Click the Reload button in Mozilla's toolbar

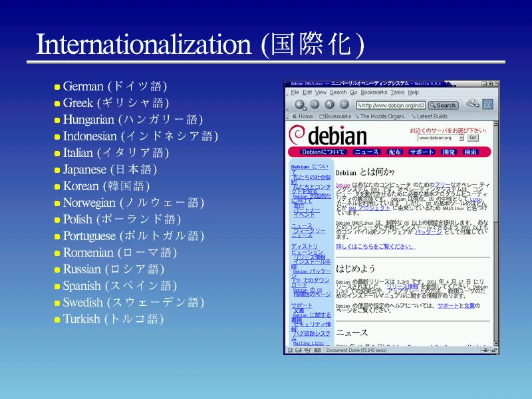tap(329, 104)
